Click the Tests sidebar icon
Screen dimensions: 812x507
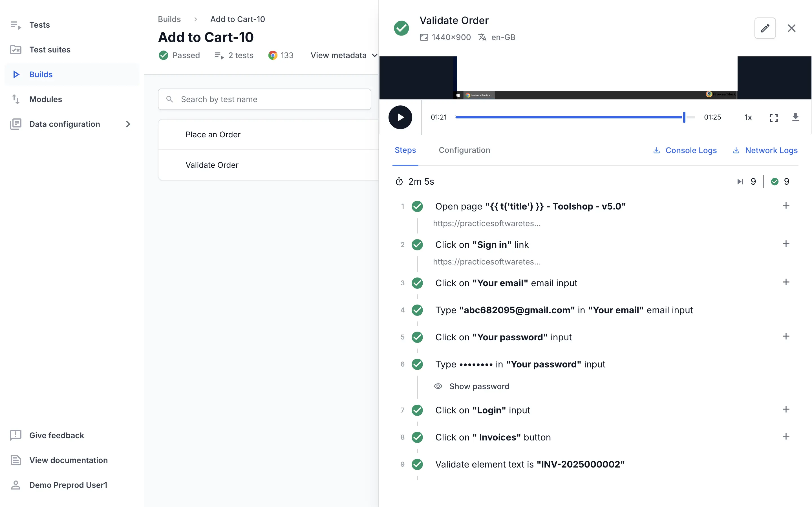click(16, 25)
